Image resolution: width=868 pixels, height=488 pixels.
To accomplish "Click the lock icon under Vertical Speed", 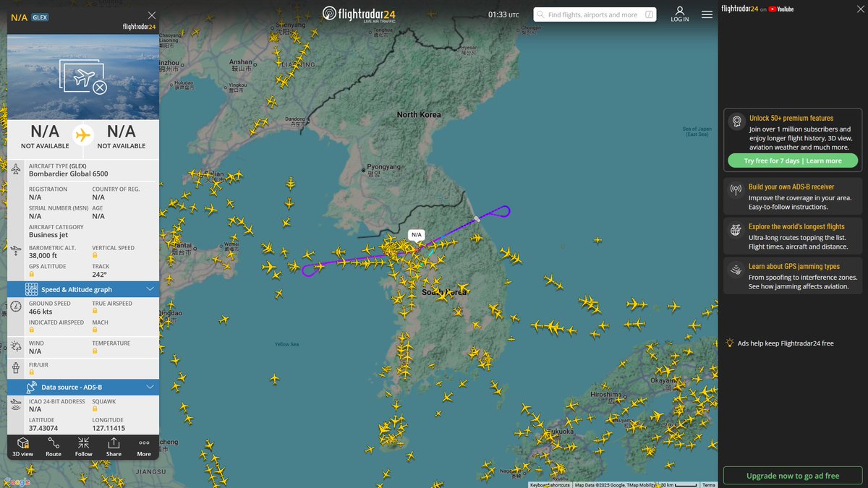I will [x=95, y=256].
